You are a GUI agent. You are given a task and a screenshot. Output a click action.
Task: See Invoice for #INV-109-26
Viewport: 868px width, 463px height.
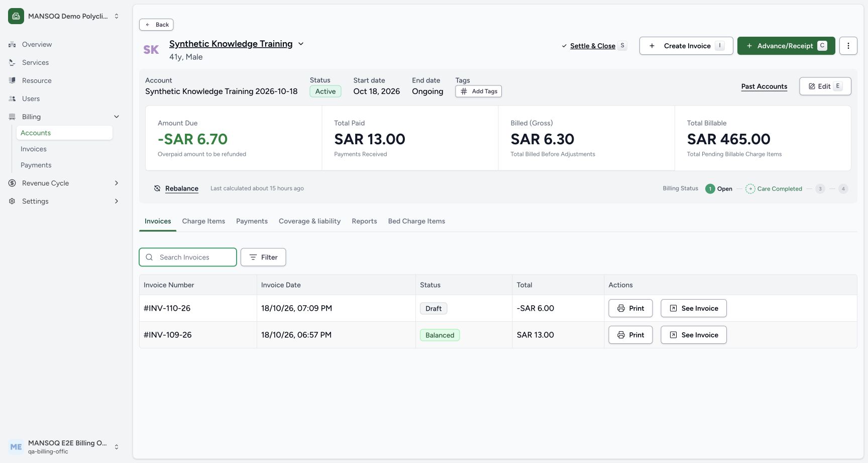tap(694, 335)
